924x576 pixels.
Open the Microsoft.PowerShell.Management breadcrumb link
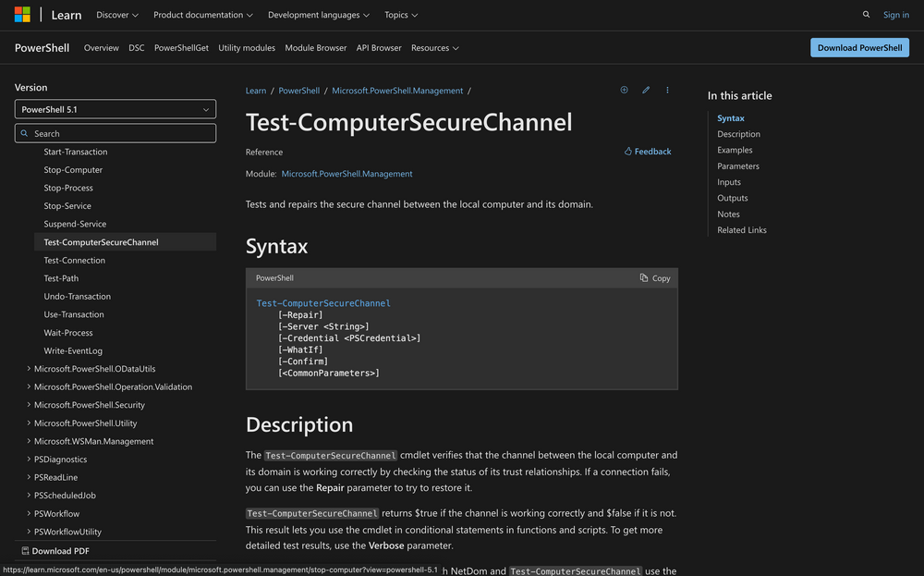click(x=397, y=90)
